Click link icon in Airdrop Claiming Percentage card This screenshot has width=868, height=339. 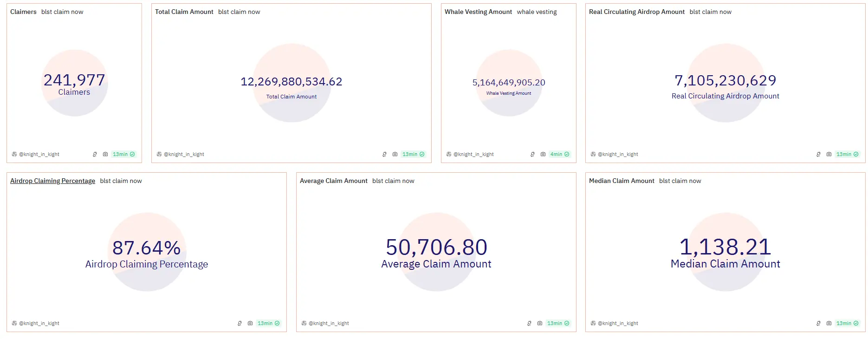240,323
